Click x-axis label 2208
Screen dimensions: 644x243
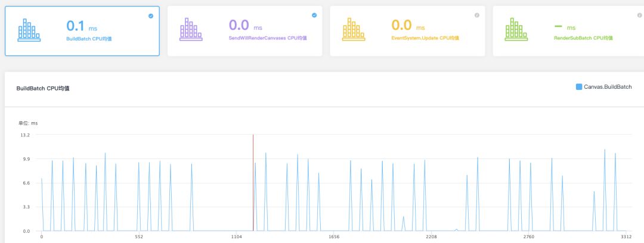(x=431, y=237)
